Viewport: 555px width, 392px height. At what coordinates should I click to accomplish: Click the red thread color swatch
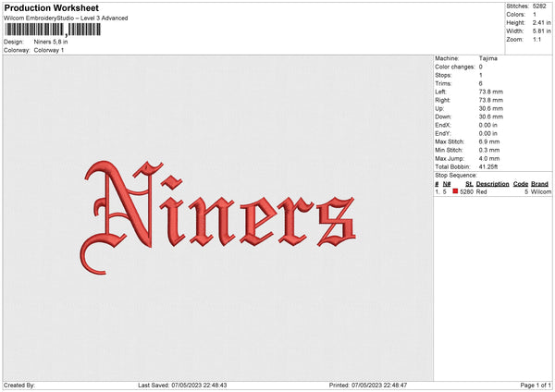tap(455, 191)
